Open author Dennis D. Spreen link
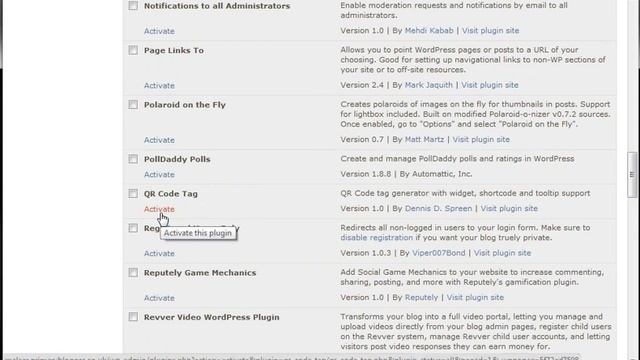 [x=438, y=208]
